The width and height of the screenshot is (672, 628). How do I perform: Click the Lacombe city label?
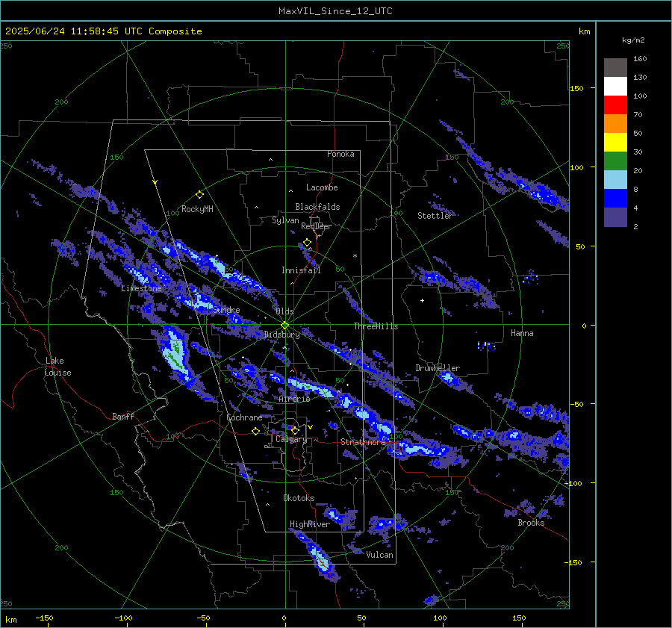[322, 187]
